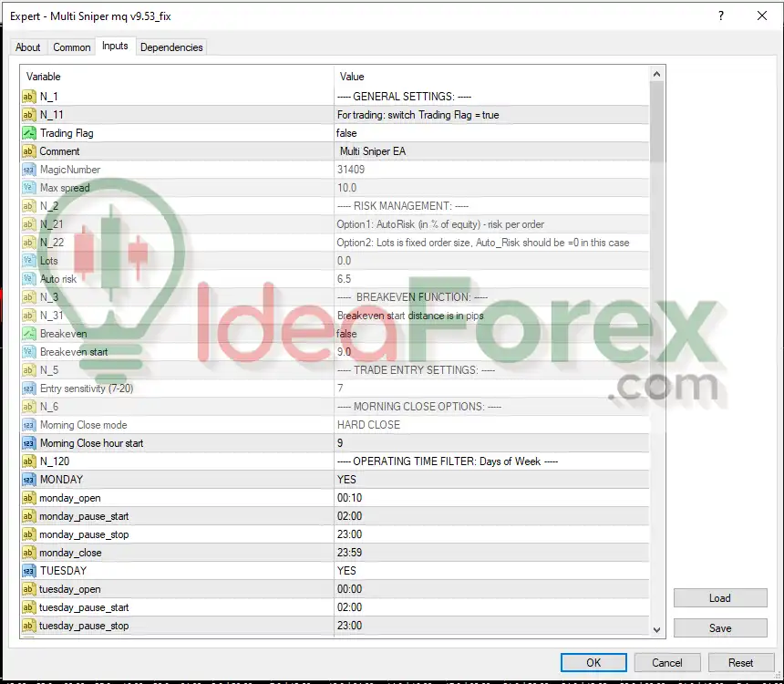Click the boolean icon next to Trading Flag

point(28,133)
